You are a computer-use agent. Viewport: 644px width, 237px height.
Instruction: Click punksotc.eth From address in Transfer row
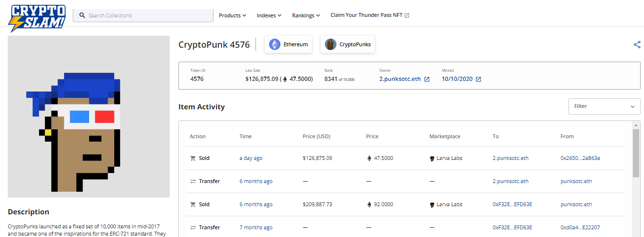coord(576,181)
